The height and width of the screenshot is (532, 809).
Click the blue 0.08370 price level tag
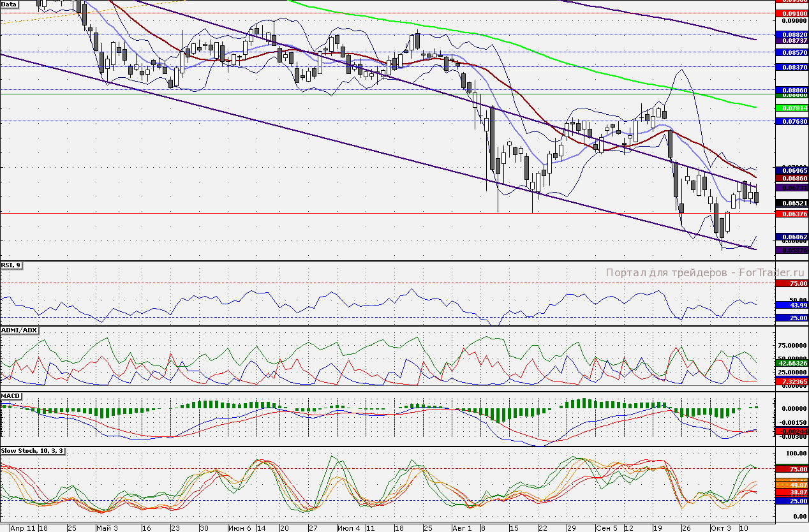tap(791, 66)
